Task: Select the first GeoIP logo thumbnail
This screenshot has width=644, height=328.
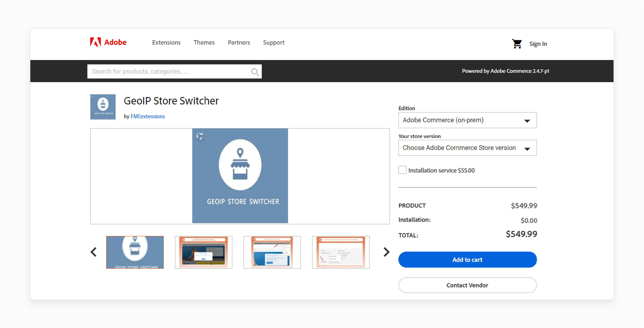Action: [135, 252]
